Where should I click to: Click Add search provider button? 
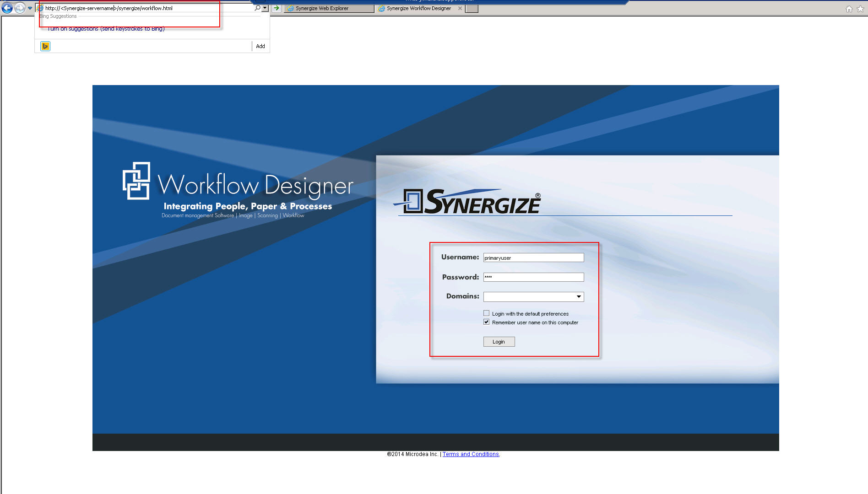click(x=260, y=46)
